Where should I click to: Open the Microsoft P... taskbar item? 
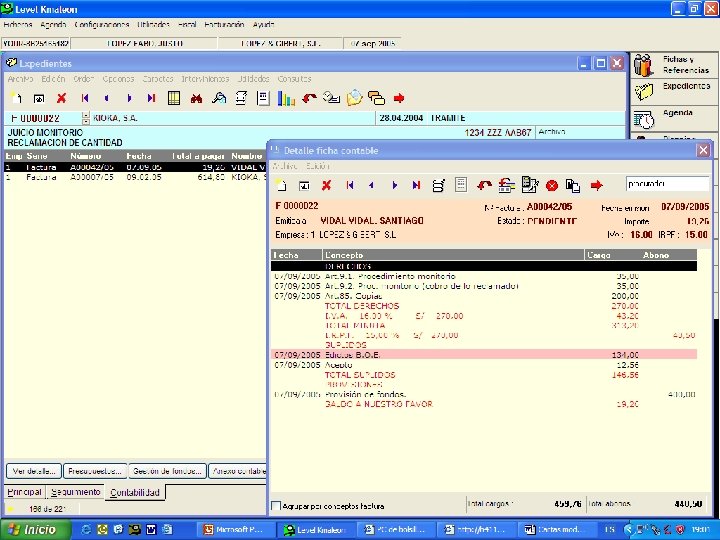tap(236, 529)
